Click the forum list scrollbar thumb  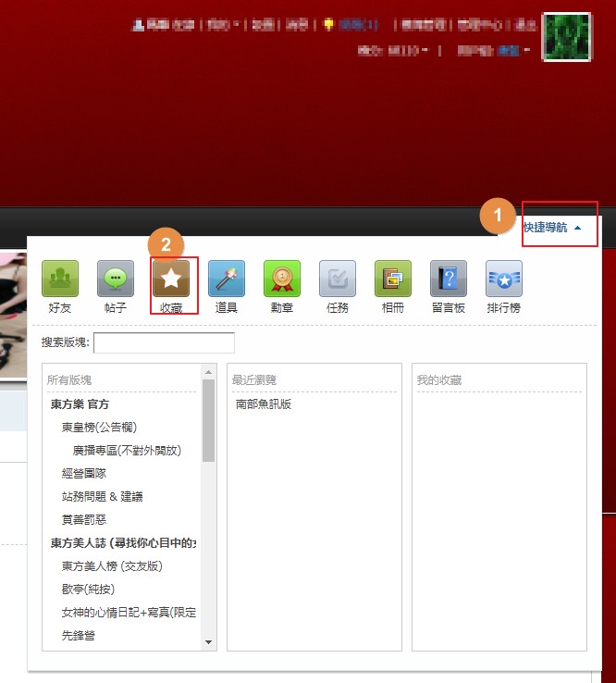208,420
